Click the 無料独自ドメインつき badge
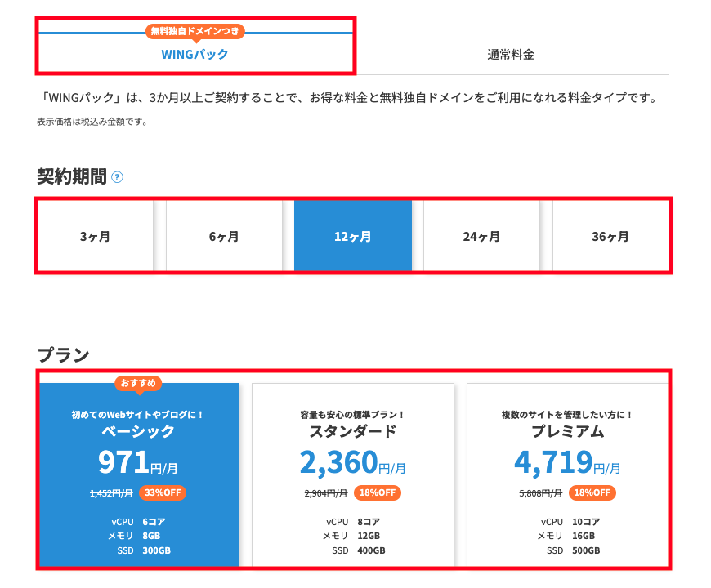 pyautogui.click(x=195, y=31)
